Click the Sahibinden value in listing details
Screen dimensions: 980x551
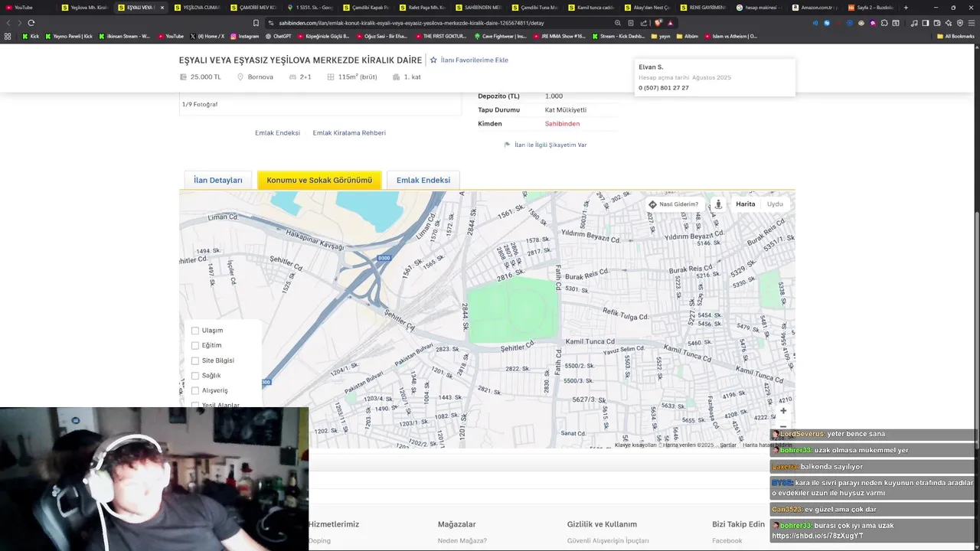[562, 124]
